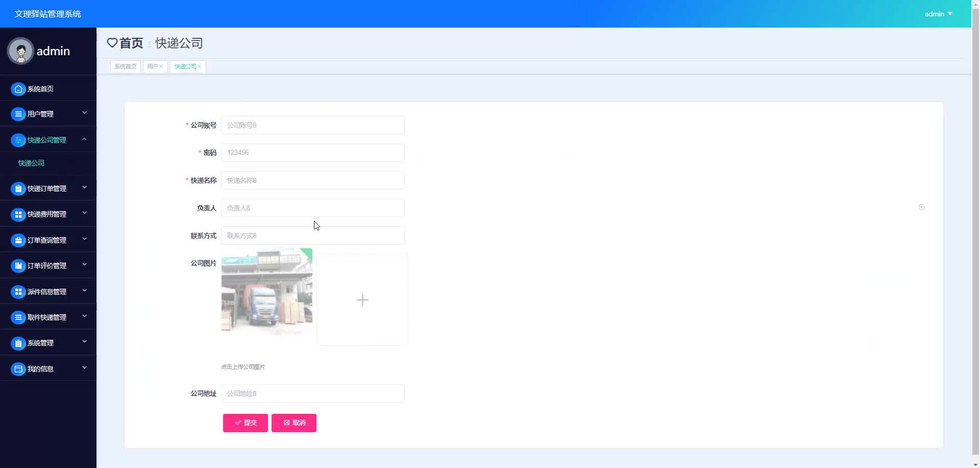Viewport: 980px width, 468px height.
Task: Open 系统首页 in the sidebar
Action: coord(48,89)
